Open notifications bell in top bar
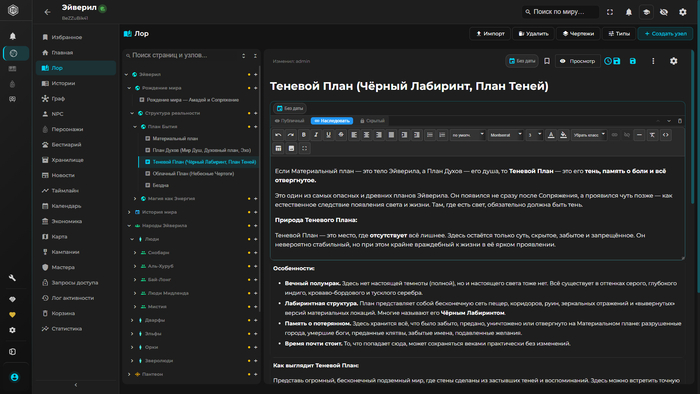The height and width of the screenshot is (394, 700). point(629,12)
